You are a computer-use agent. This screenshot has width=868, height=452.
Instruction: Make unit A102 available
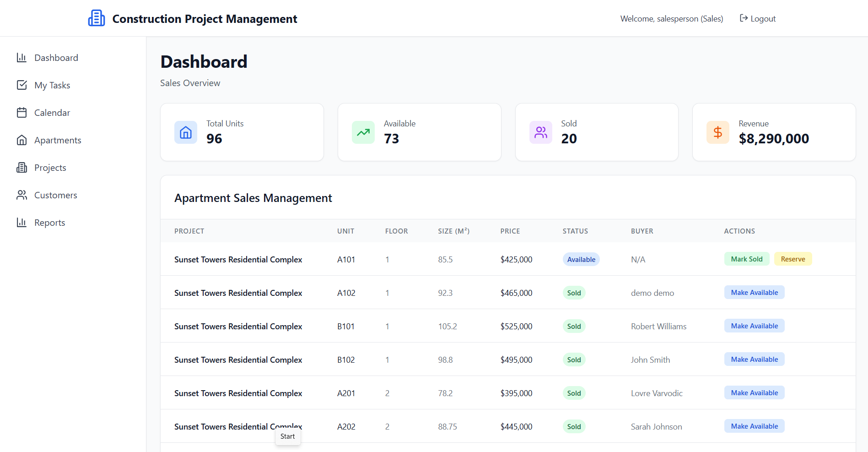click(x=754, y=293)
